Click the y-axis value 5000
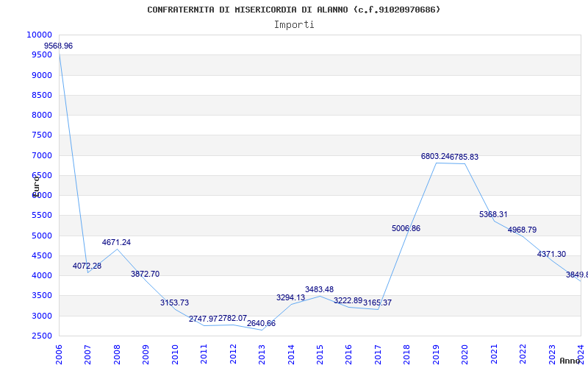Image resolution: width=588 pixels, height=368 pixels. [42, 236]
